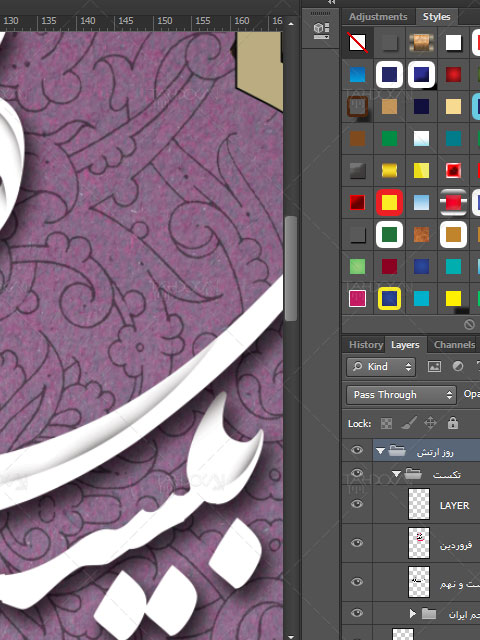Apply the magenta square style

357,298
